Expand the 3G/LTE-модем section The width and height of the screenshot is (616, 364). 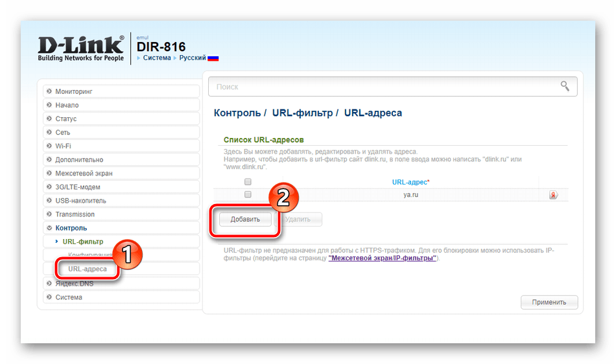coord(121,187)
